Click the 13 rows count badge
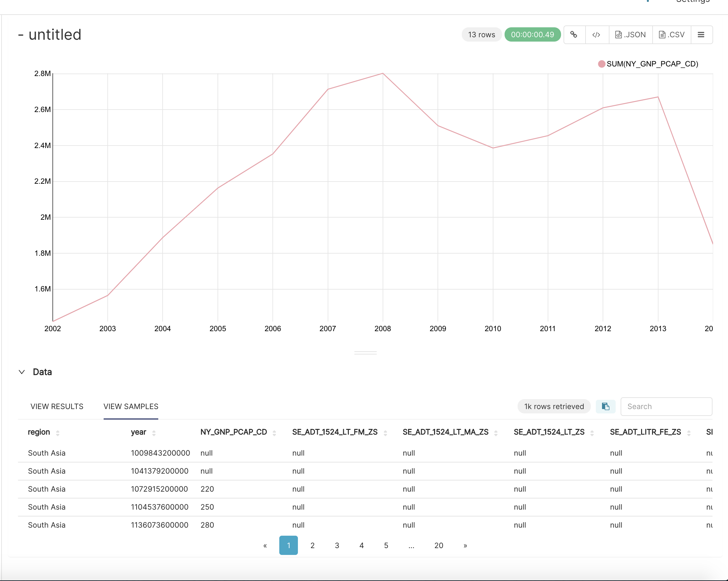728x581 pixels. coord(482,34)
